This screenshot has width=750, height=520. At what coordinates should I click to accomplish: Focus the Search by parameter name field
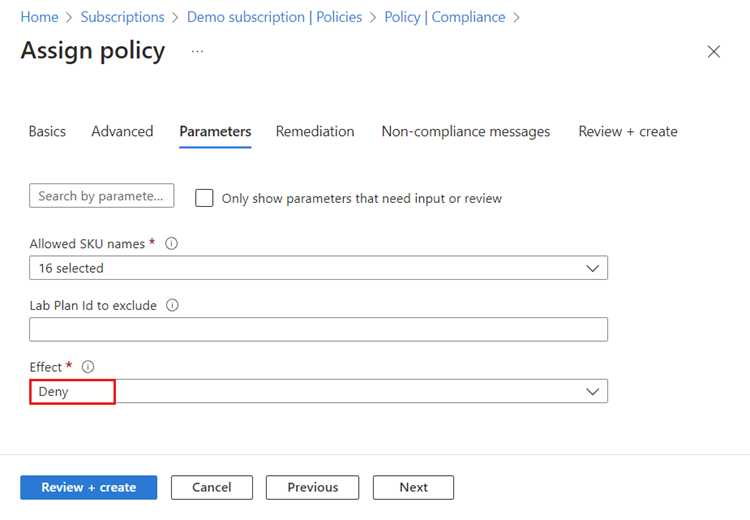tap(101, 196)
